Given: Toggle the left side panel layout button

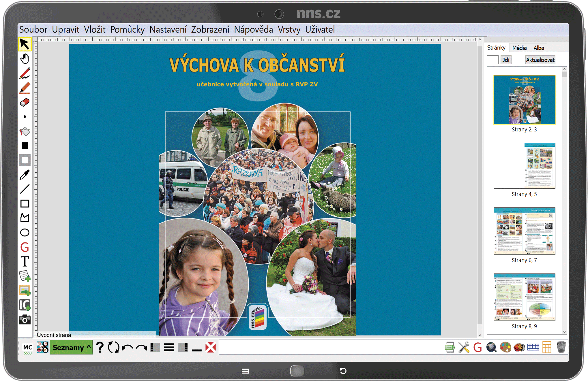Looking at the screenshot, I should click(155, 347).
